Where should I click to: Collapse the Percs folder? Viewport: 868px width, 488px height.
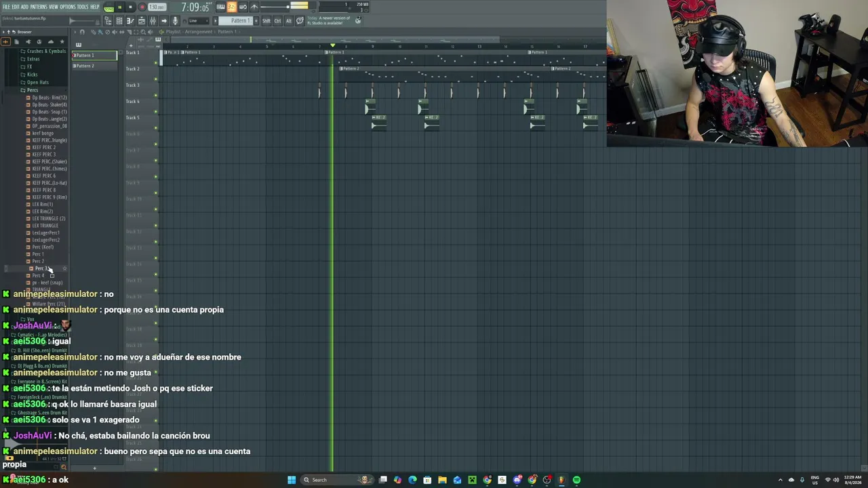[x=33, y=90]
